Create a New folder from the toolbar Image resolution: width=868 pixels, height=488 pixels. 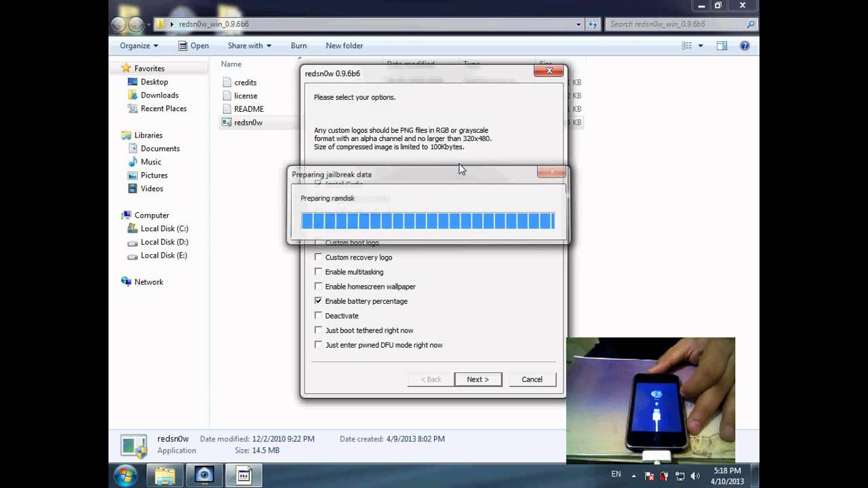click(344, 46)
